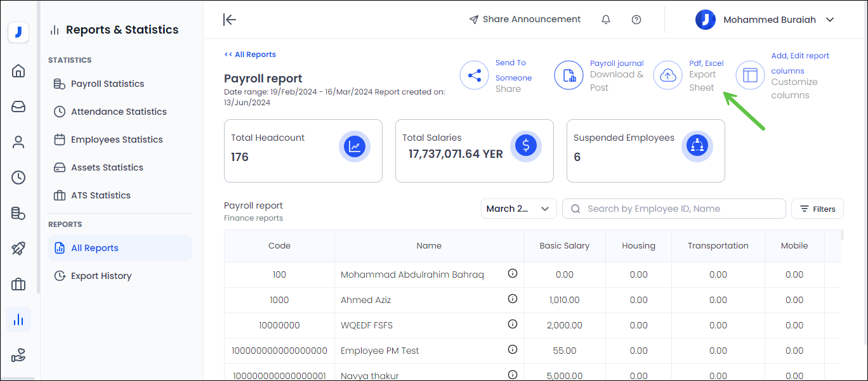The height and width of the screenshot is (381, 868).
Task: Open the rocket icon in the sidebar
Action: point(18,249)
